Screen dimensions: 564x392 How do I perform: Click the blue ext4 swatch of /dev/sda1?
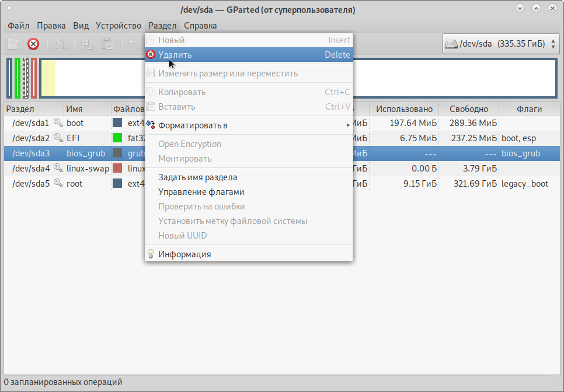pos(117,123)
